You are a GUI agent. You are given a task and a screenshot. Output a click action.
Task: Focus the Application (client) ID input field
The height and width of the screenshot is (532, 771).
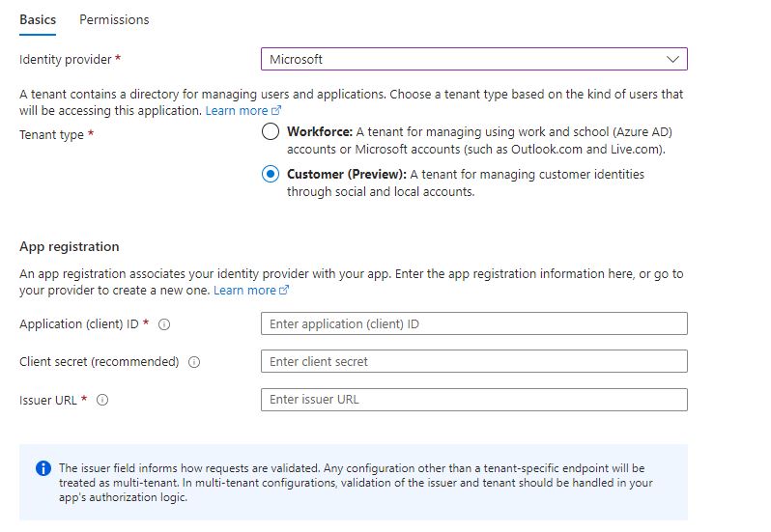pyautogui.click(x=474, y=323)
